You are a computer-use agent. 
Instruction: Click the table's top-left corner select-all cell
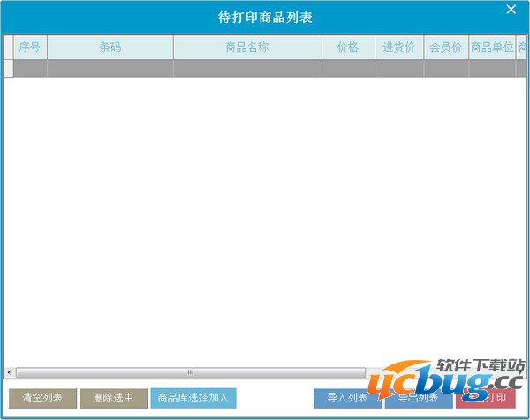[x=8, y=48]
